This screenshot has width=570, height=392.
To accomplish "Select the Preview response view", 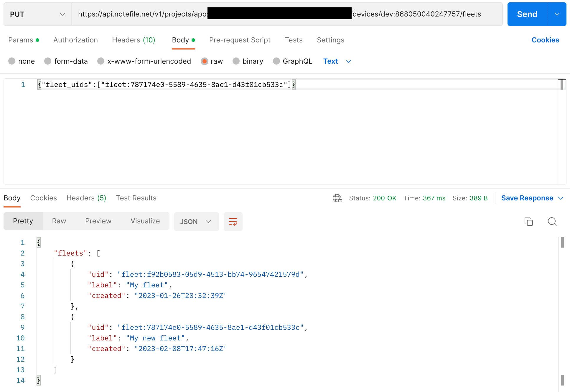I will click(98, 221).
